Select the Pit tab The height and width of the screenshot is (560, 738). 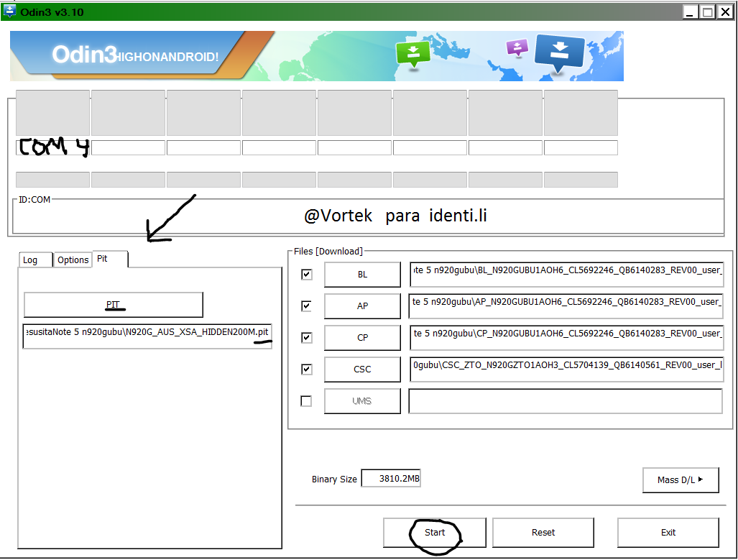click(110, 259)
